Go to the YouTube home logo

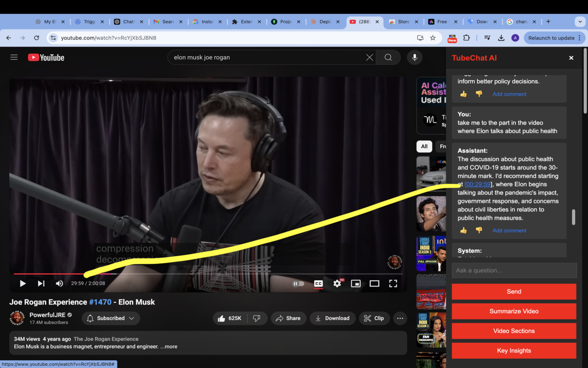pyautogui.click(x=46, y=57)
